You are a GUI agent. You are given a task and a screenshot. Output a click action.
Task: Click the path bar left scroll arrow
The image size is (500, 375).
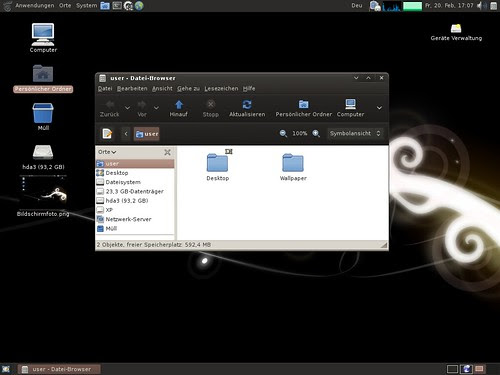(x=126, y=134)
